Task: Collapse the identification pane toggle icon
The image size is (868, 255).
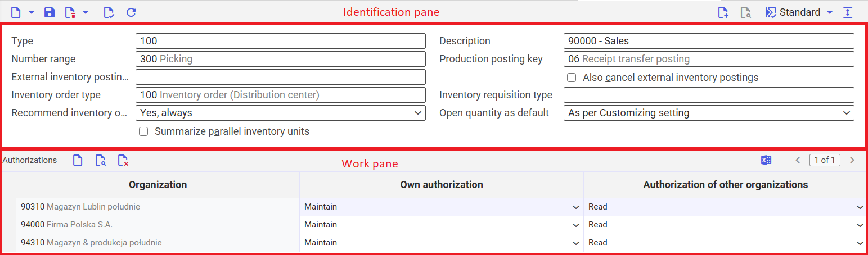Action: 848,12
